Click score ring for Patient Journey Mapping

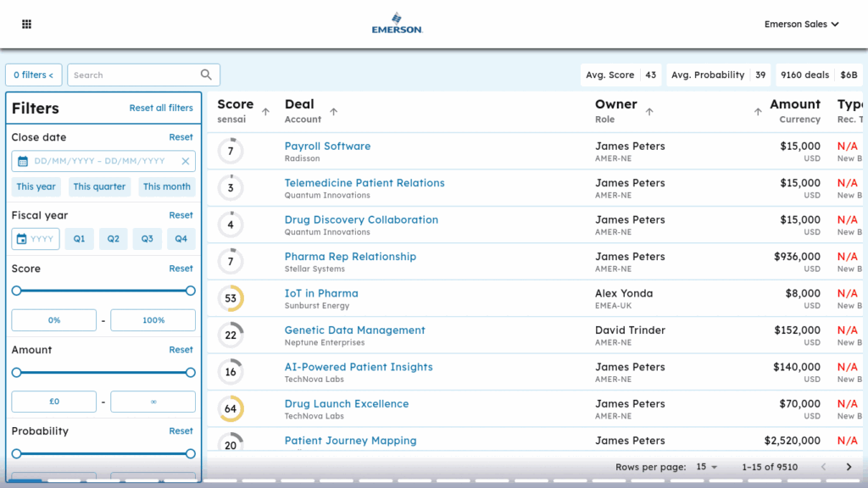pos(231,442)
